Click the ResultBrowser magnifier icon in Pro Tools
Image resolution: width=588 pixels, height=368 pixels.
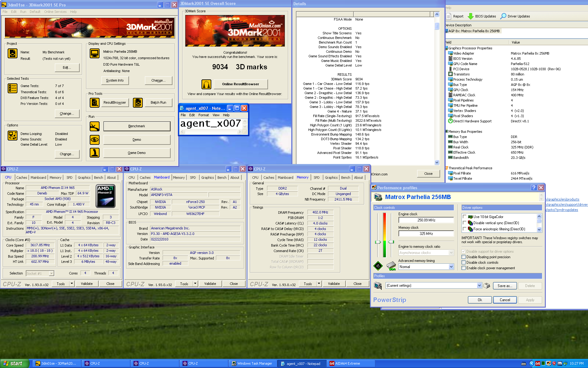click(x=95, y=102)
